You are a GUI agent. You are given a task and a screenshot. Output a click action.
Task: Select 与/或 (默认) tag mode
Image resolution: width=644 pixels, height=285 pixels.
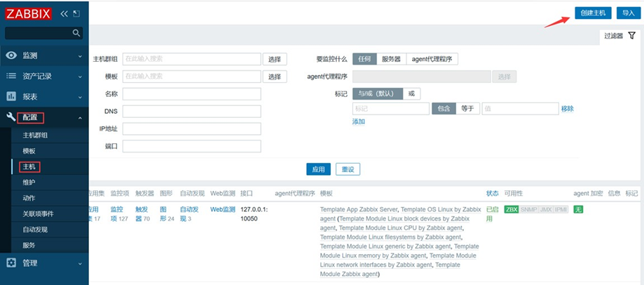coord(378,93)
